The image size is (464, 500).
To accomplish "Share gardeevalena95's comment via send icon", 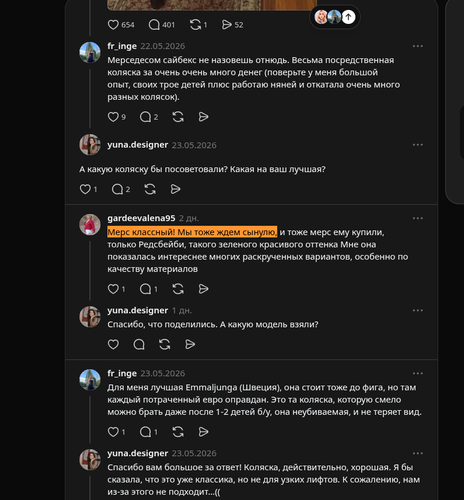I will 203,289.
